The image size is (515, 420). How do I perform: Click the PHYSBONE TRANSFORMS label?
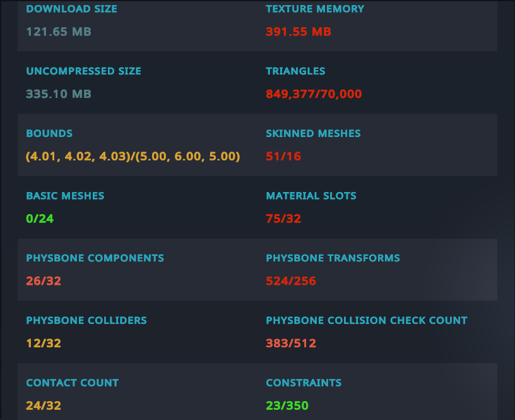tap(333, 258)
